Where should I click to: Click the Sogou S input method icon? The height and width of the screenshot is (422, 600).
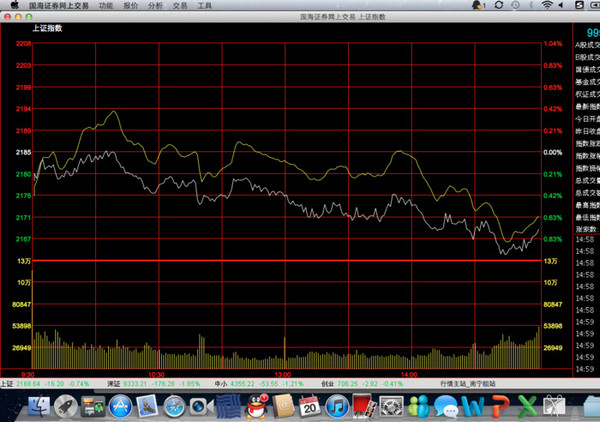[x=579, y=5]
